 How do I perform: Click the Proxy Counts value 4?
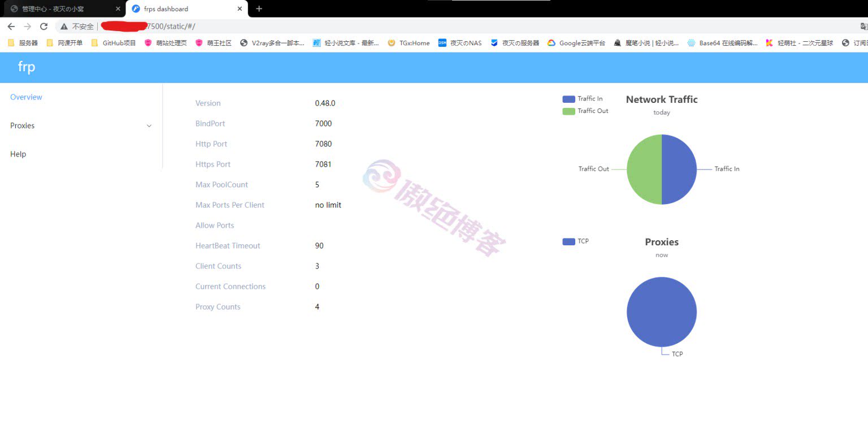pyautogui.click(x=317, y=306)
